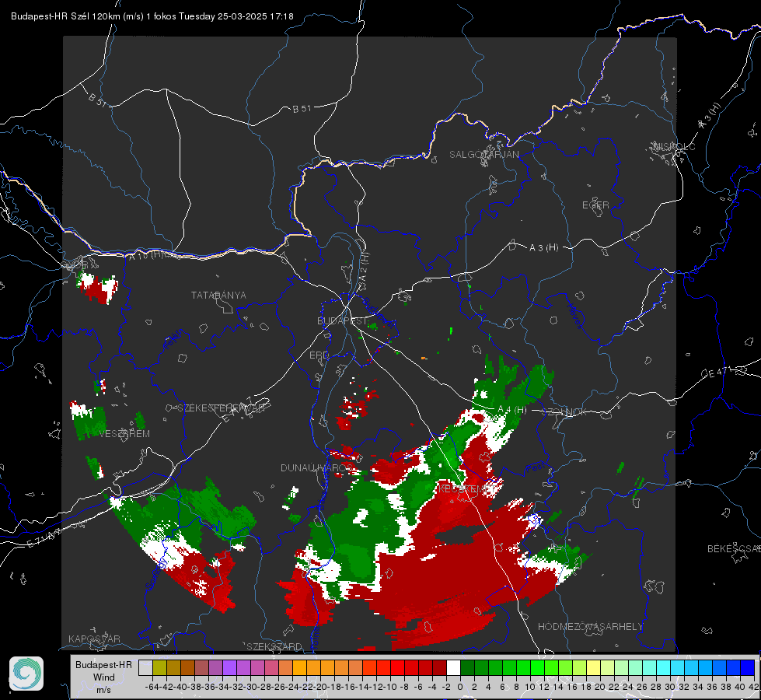Viewport: 761px width, 700px height.
Task: Click the white swatch between -2 and 0
Action: pos(453,667)
